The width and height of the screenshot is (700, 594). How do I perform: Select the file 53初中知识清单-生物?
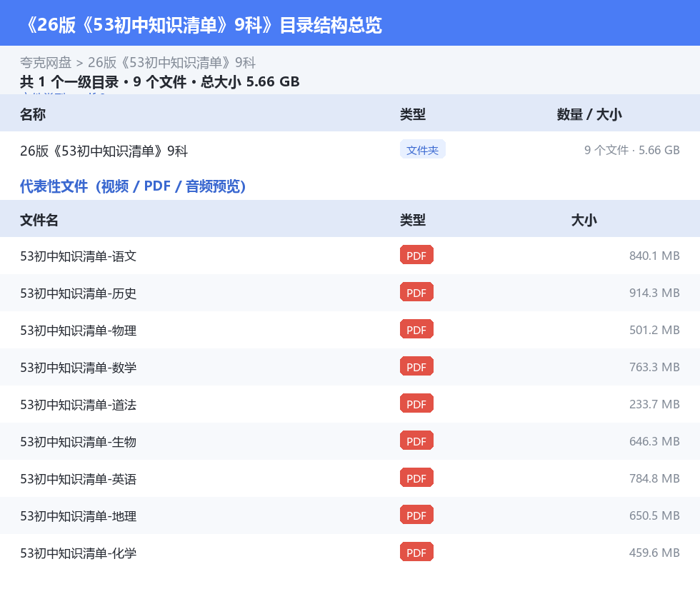click(78, 441)
